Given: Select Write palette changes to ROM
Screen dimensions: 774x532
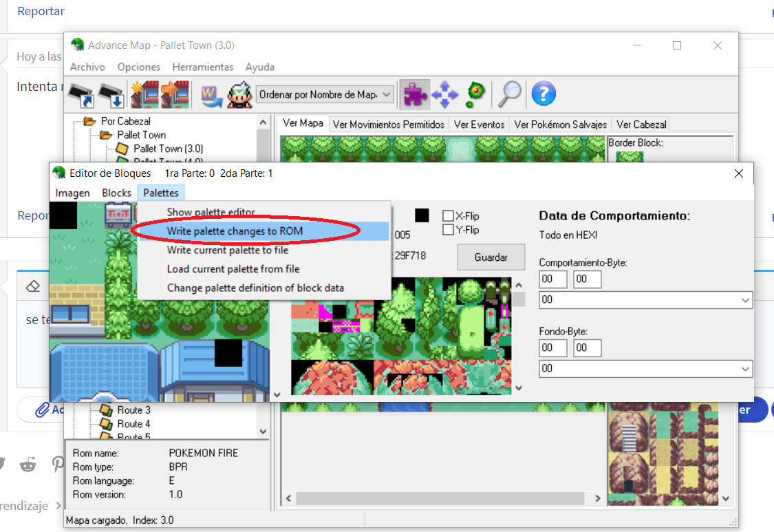Looking at the screenshot, I should [x=235, y=231].
